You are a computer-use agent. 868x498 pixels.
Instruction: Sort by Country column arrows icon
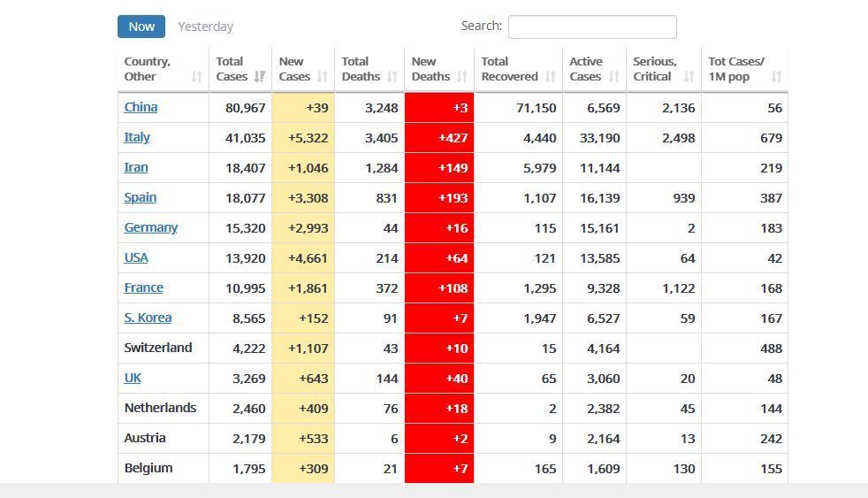tap(196, 77)
